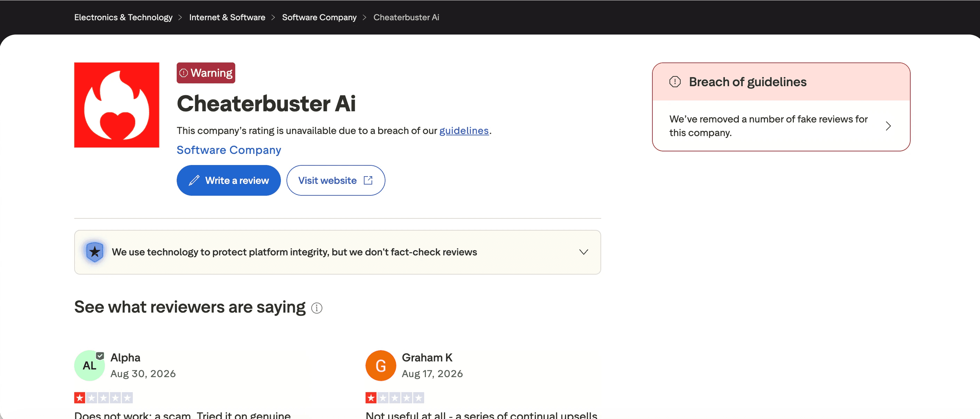Click Graham K's one-star rating

[x=395, y=398]
